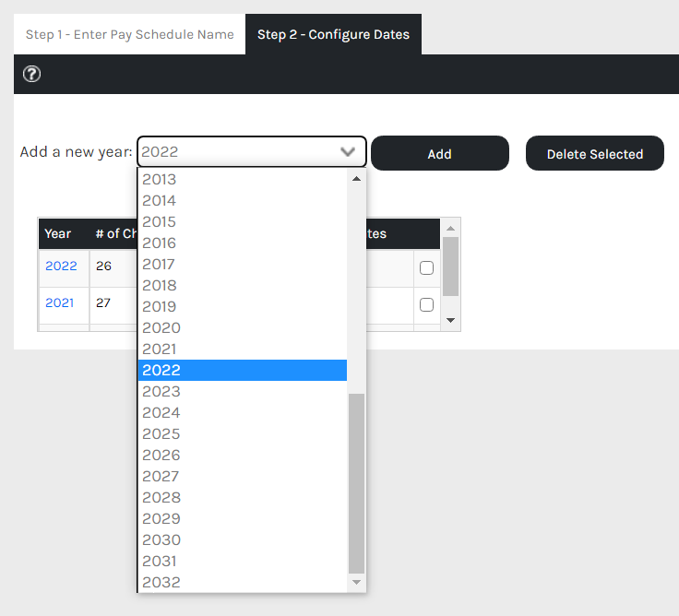Collapse the Add a new year dropdown
The height and width of the screenshot is (616, 679).
(x=252, y=151)
